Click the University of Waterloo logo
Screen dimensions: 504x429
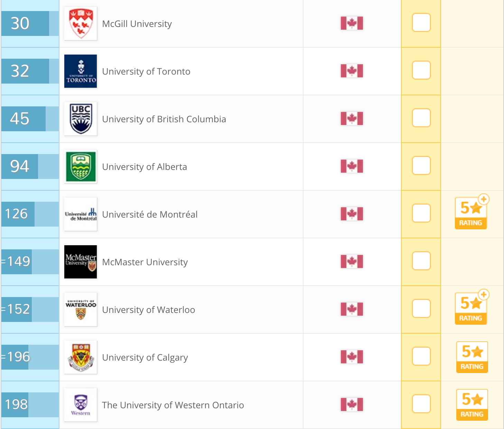81,309
